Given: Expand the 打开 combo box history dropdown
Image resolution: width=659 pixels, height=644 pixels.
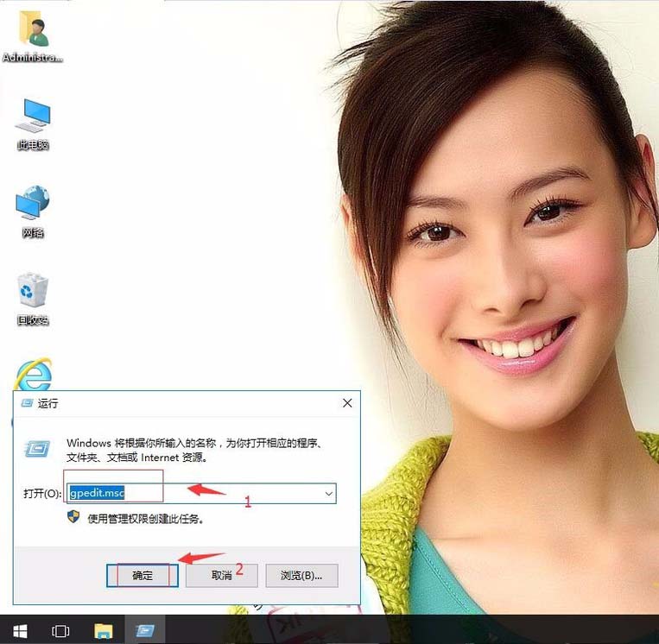Looking at the screenshot, I should [329, 494].
